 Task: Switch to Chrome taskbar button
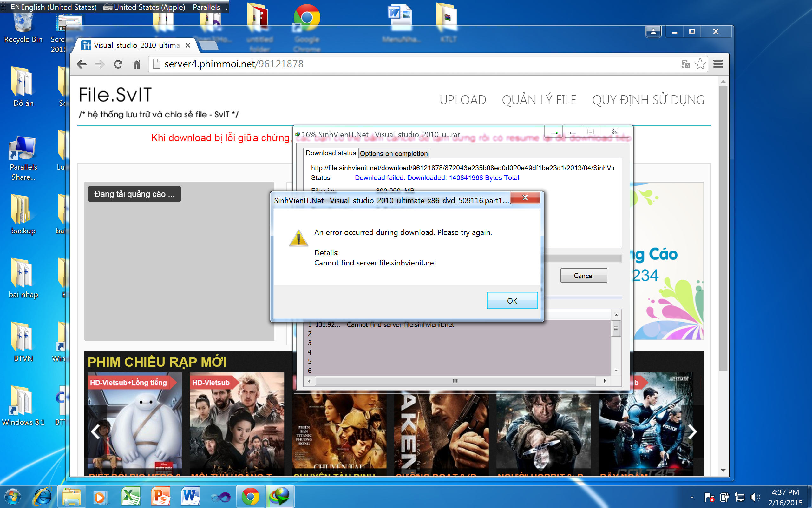pyautogui.click(x=250, y=497)
